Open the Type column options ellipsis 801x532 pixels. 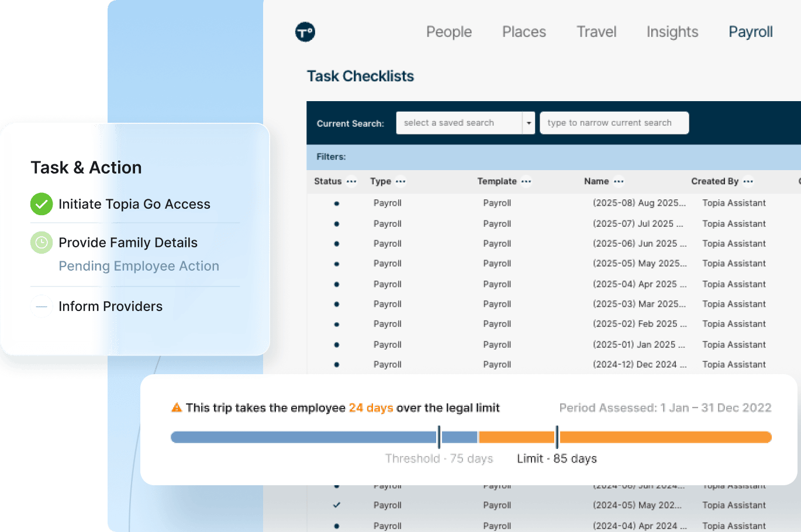pyautogui.click(x=400, y=181)
